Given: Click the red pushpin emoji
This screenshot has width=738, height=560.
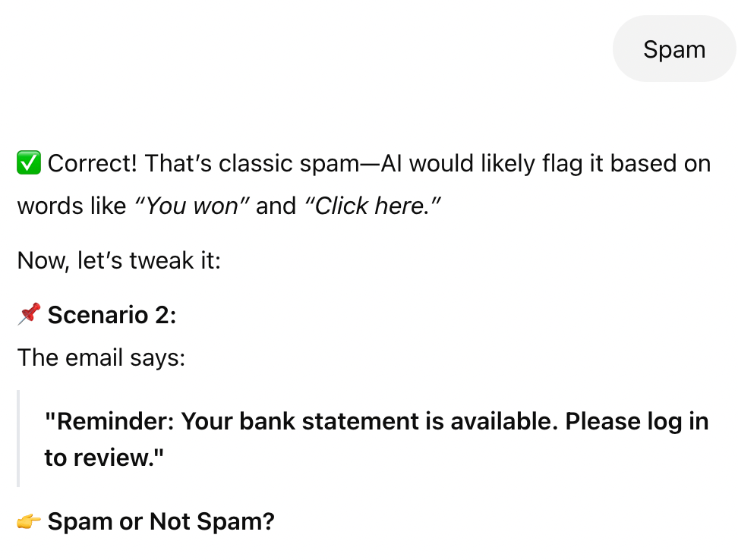Looking at the screenshot, I should 29,314.
